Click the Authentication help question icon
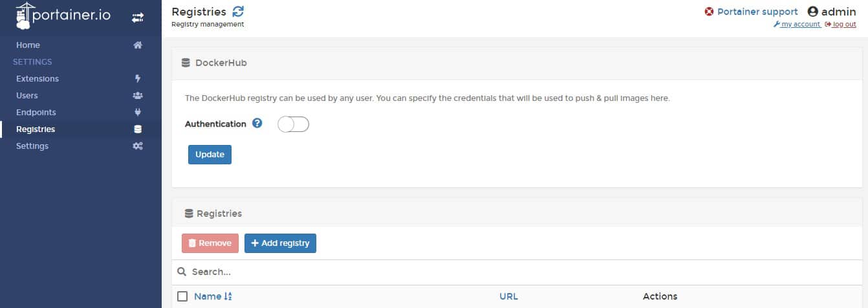 (257, 124)
